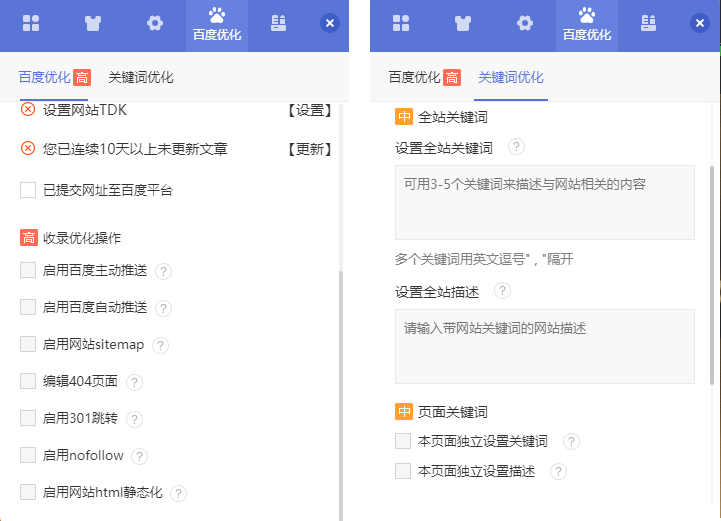Click help icon beside 编辑404页面
Screen dimensions: 721x521
(135, 382)
